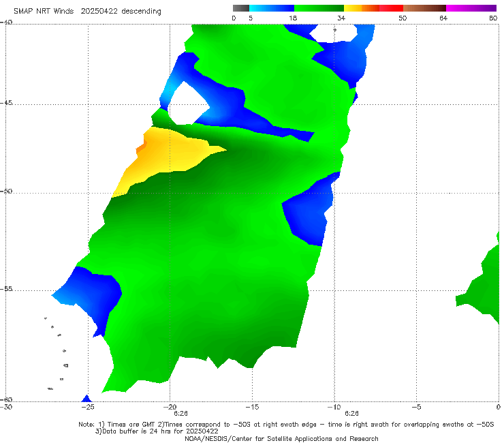The height and width of the screenshot is (443, 504).
Task: Click the green segment of the color bar
Action: [x=319, y=8]
